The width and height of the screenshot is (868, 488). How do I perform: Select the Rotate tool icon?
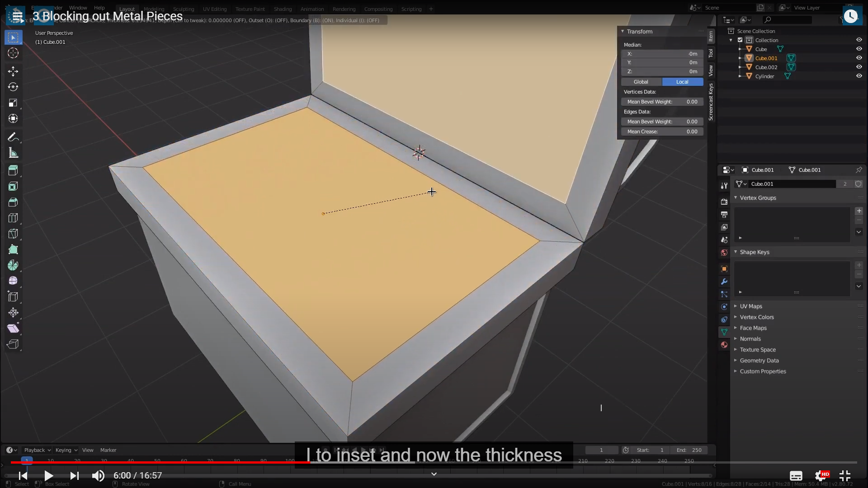(x=13, y=87)
